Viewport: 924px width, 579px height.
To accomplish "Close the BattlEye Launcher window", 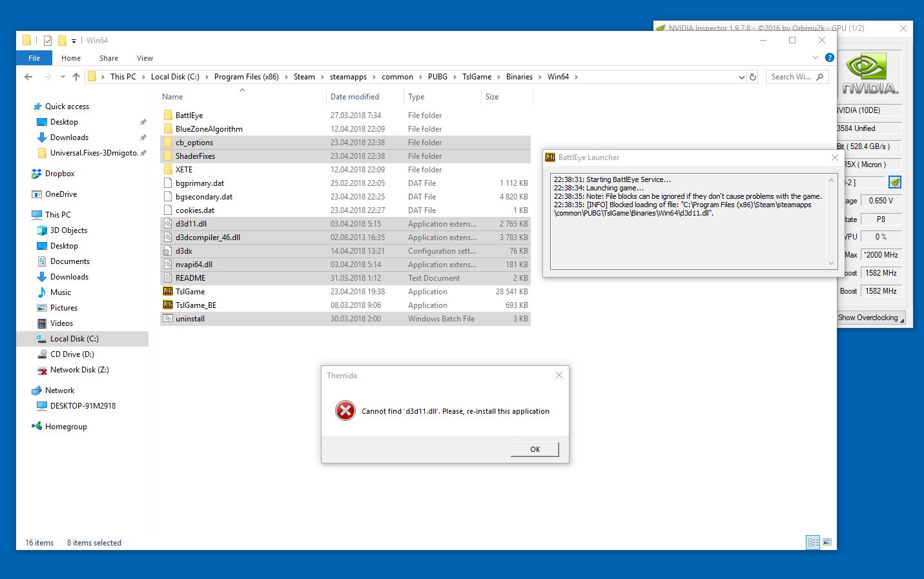I will [834, 157].
